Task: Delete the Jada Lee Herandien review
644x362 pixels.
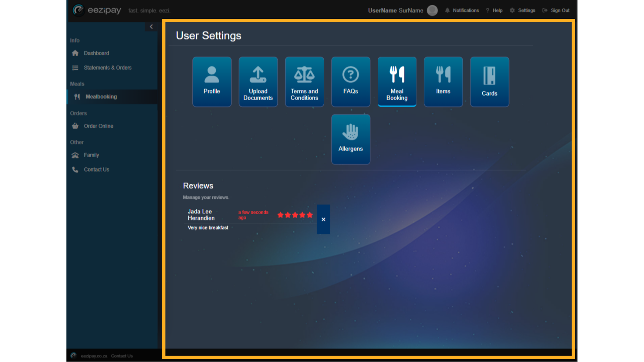Action: point(323,219)
